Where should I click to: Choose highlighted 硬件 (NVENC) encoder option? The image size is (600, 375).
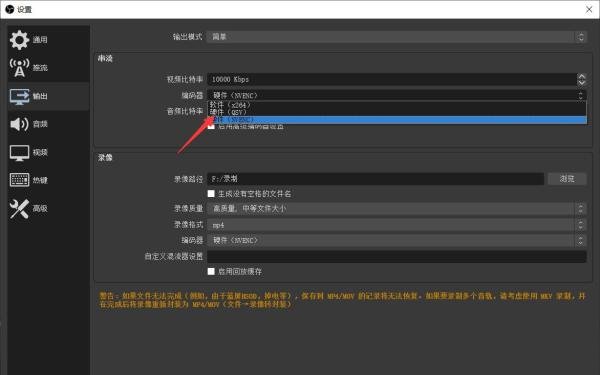[397, 120]
